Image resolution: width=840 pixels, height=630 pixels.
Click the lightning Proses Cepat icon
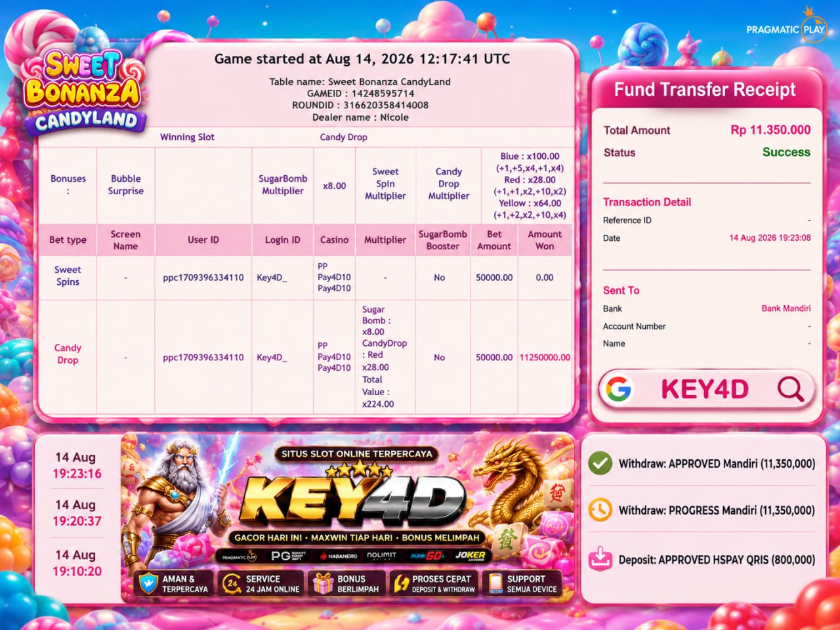[x=400, y=583]
